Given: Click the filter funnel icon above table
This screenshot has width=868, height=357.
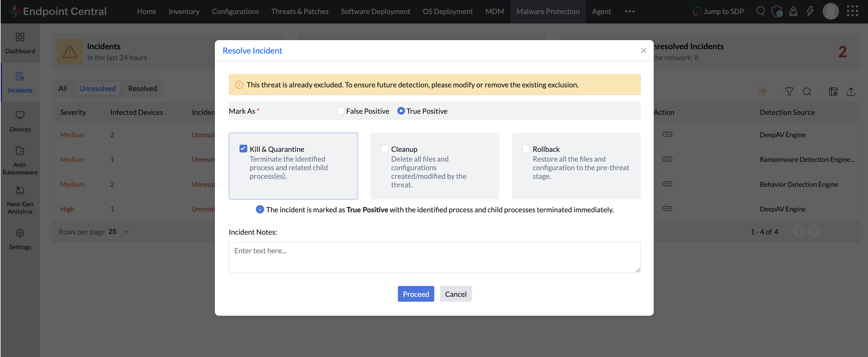Looking at the screenshot, I should (789, 91).
